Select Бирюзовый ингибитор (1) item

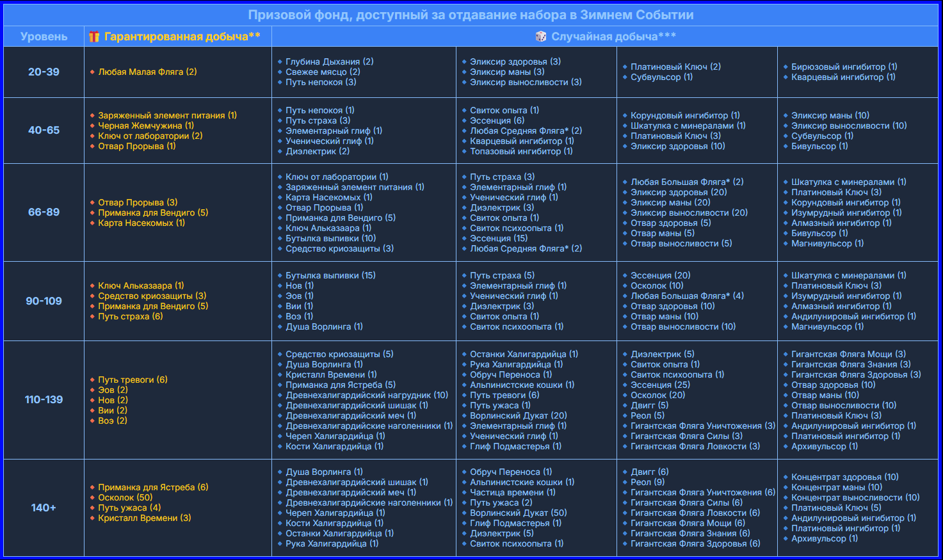(x=844, y=67)
